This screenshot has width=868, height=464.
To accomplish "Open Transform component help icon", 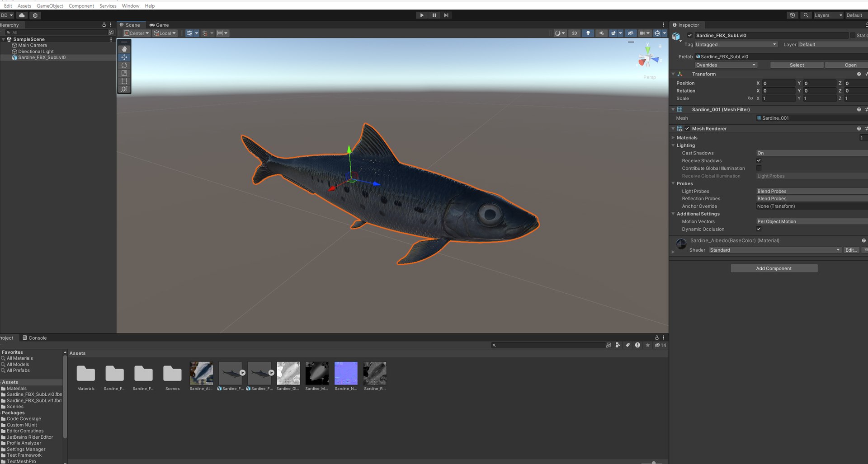I will [x=859, y=74].
